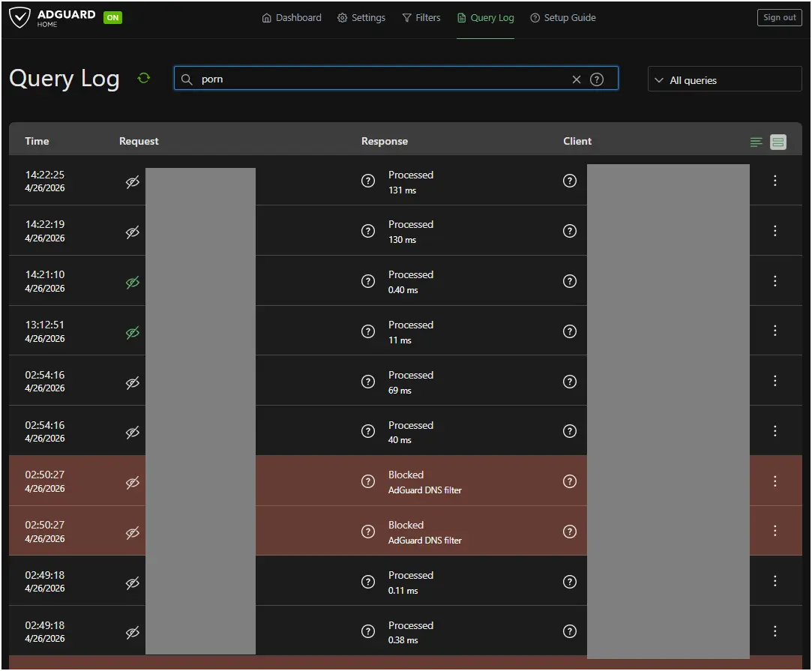Click the Sign out button
Image resolution: width=812 pixels, height=671 pixels.
[779, 17]
